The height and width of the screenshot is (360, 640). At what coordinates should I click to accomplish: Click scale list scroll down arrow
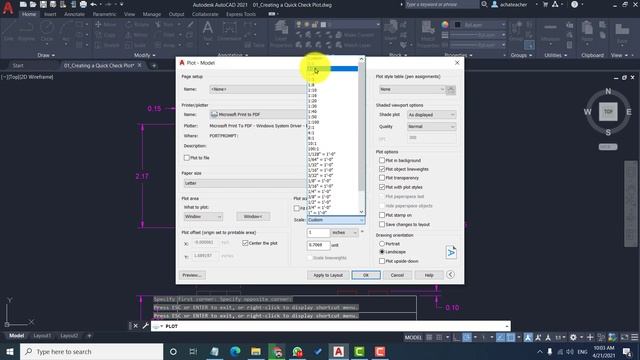pyautogui.click(x=361, y=211)
